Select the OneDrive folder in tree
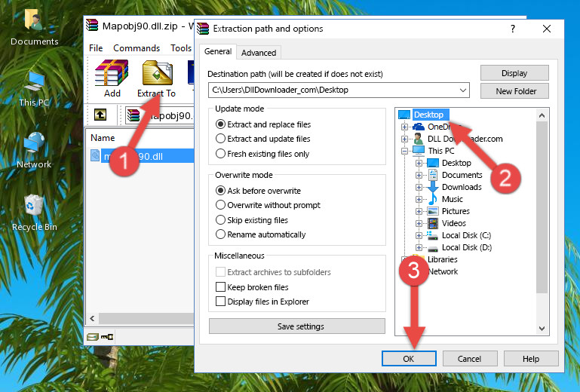The height and width of the screenshot is (392, 580). pos(439,127)
